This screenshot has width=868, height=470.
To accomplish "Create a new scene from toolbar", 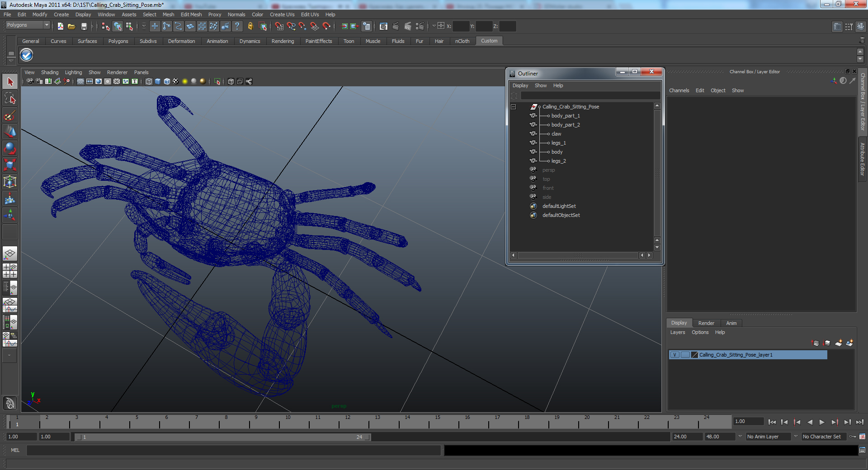I will (61, 26).
